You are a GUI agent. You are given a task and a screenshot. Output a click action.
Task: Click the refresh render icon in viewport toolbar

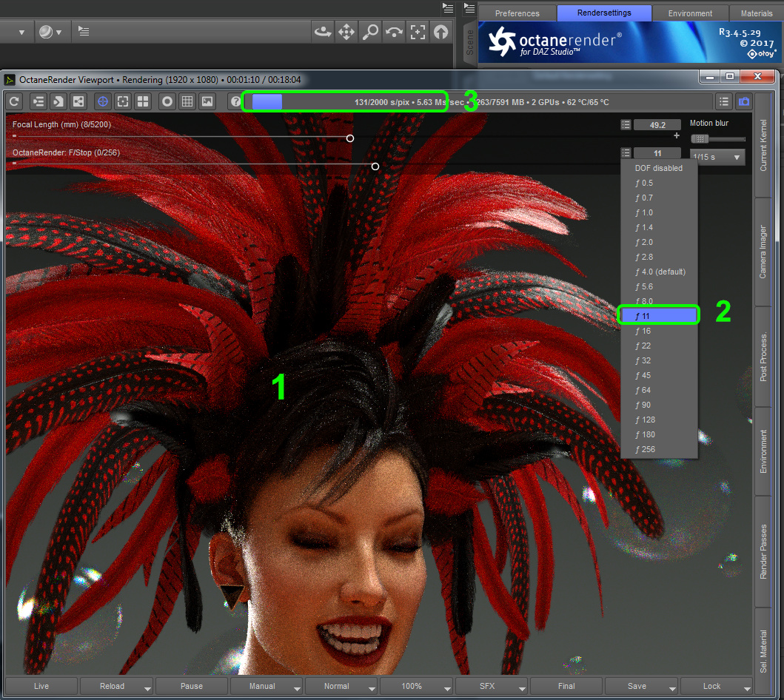point(14,101)
